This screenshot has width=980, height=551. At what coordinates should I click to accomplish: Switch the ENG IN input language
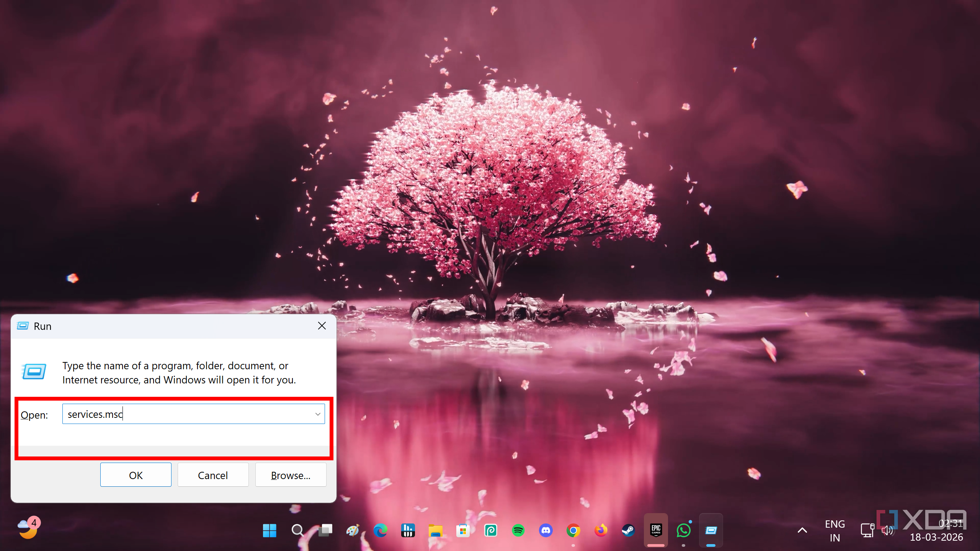(835, 530)
